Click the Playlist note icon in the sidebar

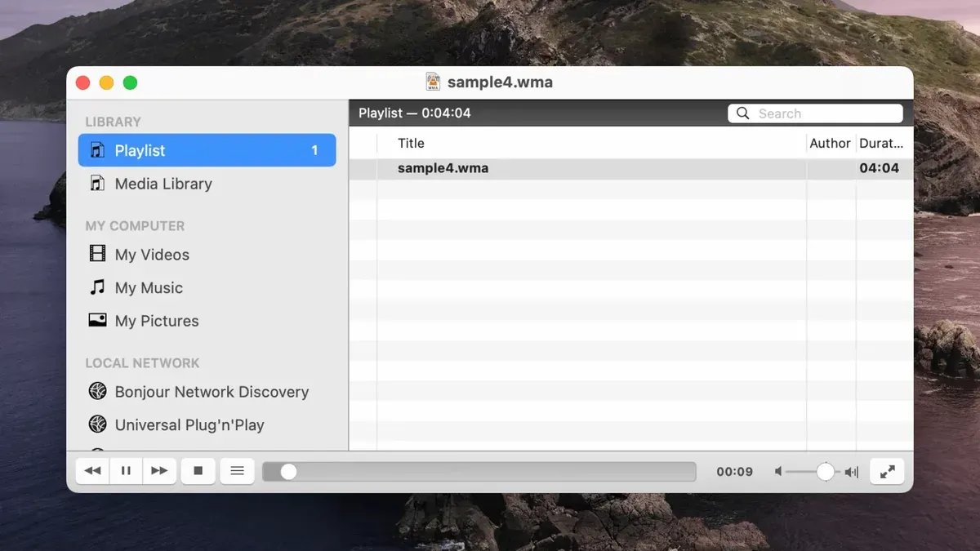tap(97, 149)
